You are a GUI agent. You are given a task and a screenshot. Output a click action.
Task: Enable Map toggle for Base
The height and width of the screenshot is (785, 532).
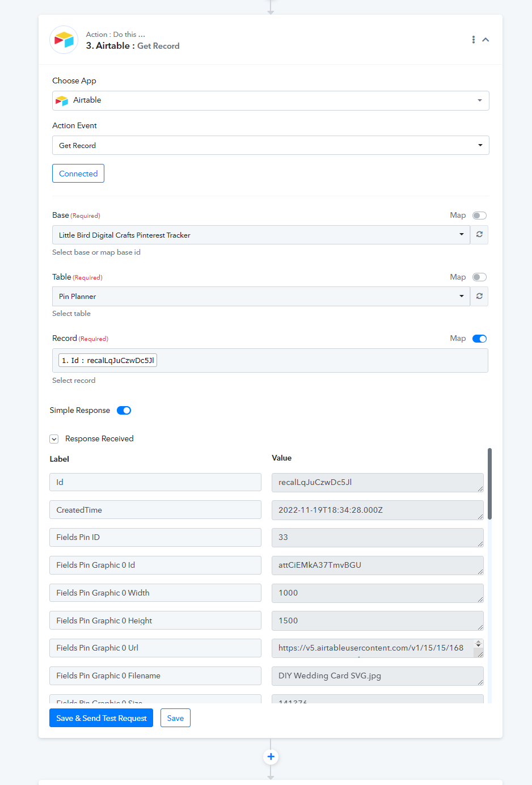pos(479,216)
